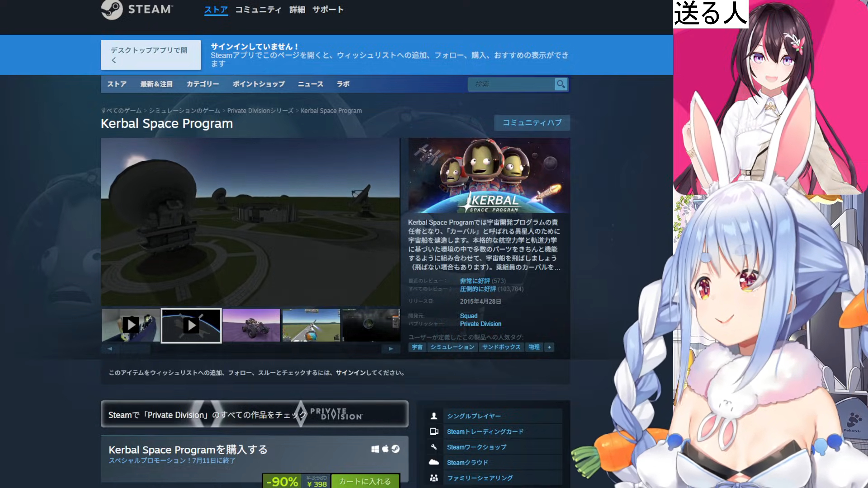Click the ファミリーシェアリング feature link
Viewport: 868px width, 488px height.
(480, 478)
